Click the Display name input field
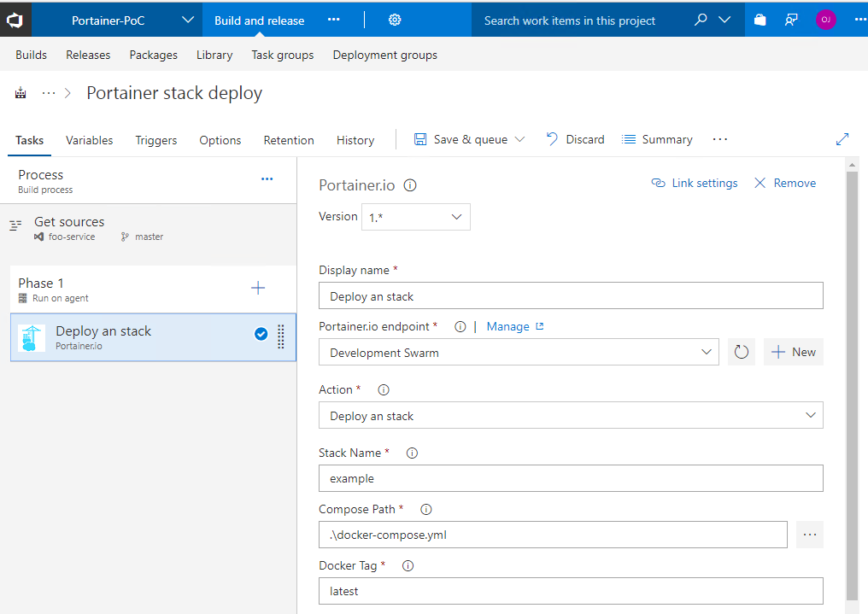Viewport: 868px width, 614px height. pos(571,295)
